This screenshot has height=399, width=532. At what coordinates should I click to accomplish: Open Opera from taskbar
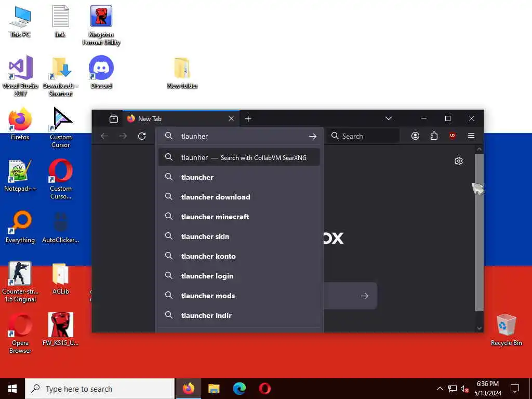[x=264, y=389]
